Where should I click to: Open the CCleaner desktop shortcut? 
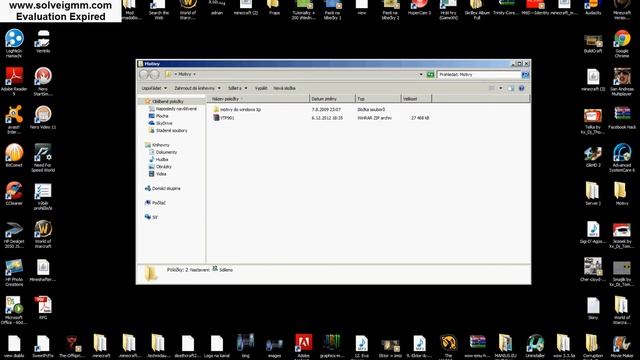[14, 193]
